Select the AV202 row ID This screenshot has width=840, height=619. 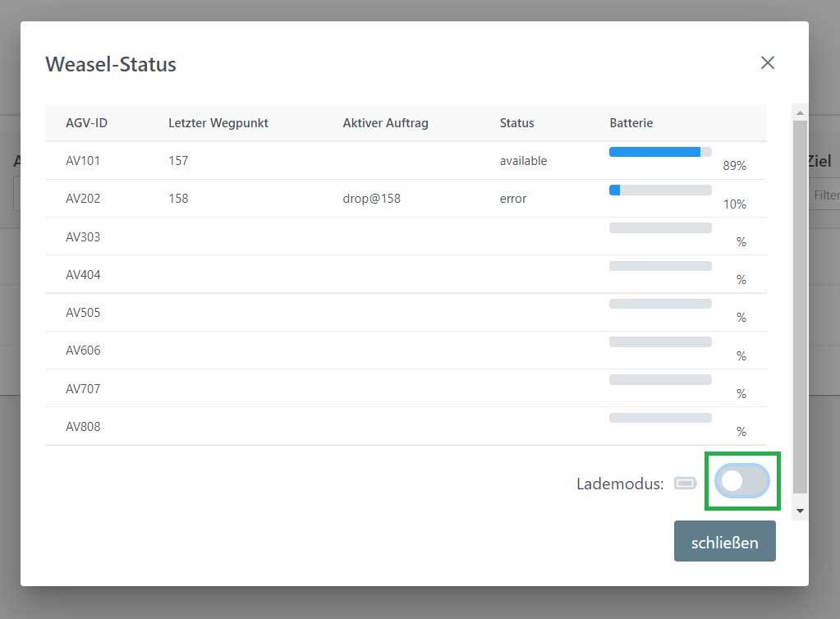pyautogui.click(x=83, y=199)
